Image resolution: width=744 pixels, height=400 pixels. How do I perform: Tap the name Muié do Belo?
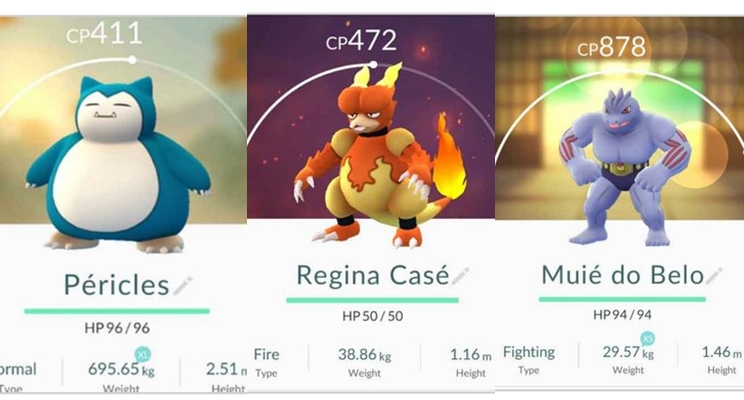(623, 275)
